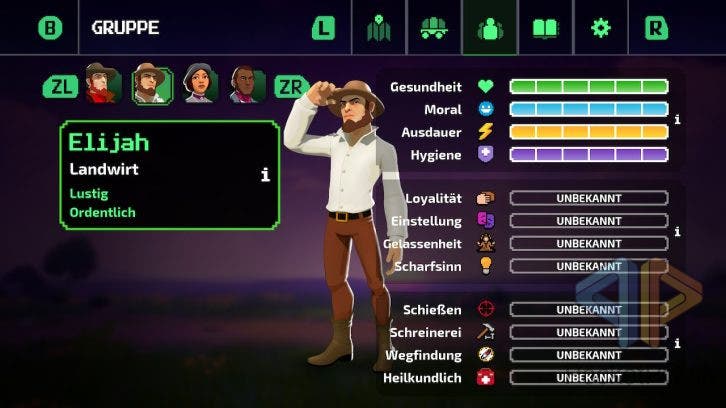This screenshot has width=726, height=408.
Task: Click the ZL previous character button
Action: pos(61,87)
